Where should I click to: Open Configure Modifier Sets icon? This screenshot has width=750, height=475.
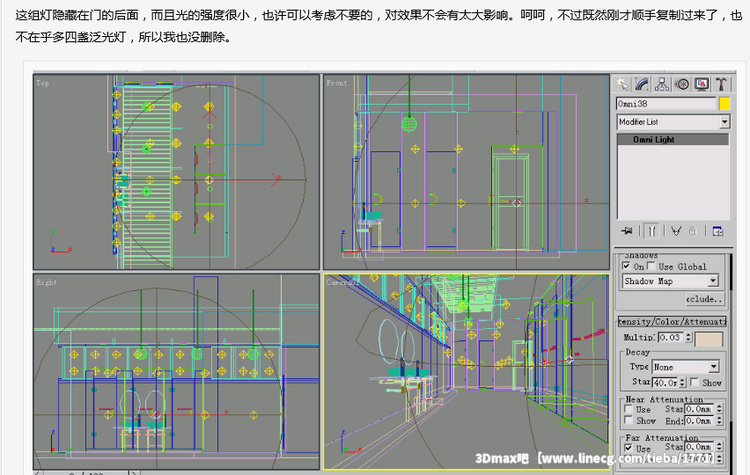[717, 231]
